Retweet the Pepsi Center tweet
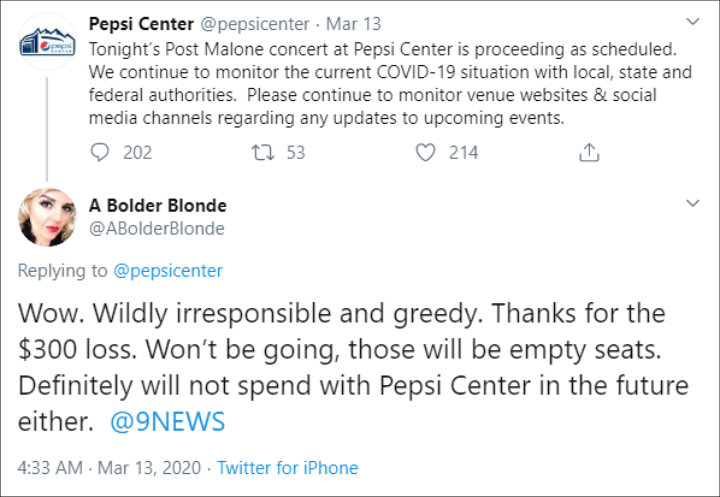This screenshot has height=497, width=720. coord(263,152)
